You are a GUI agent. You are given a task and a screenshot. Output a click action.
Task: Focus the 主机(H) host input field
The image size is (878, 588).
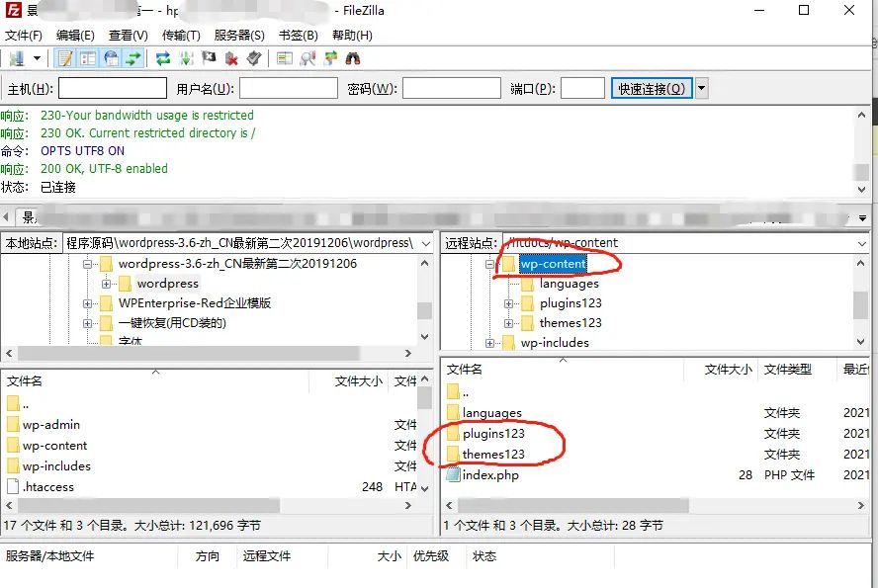pos(113,88)
